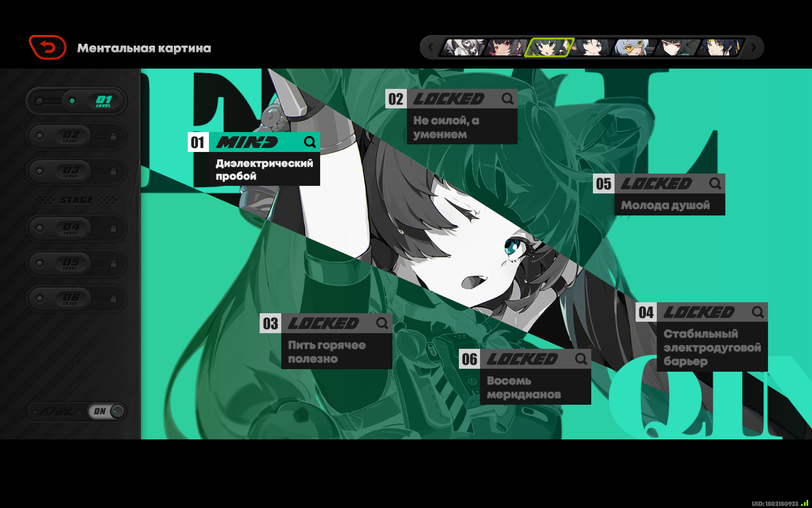Click lock icon on level 05
The height and width of the screenshot is (508, 812).
pos(113,263)
